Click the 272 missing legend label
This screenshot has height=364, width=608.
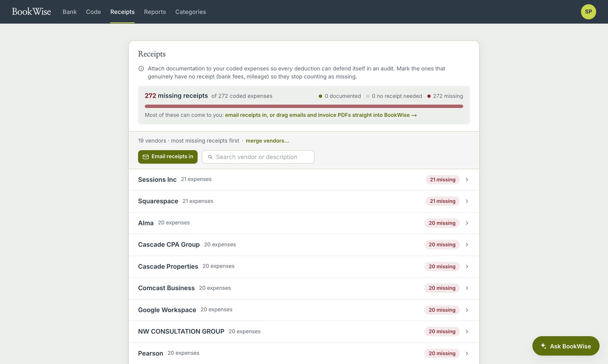(x=448, y=96)
